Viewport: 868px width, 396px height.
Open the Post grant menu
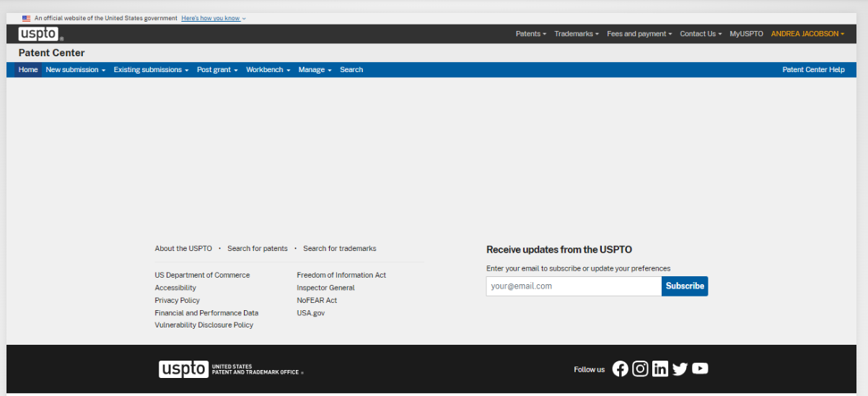[217, 70]
